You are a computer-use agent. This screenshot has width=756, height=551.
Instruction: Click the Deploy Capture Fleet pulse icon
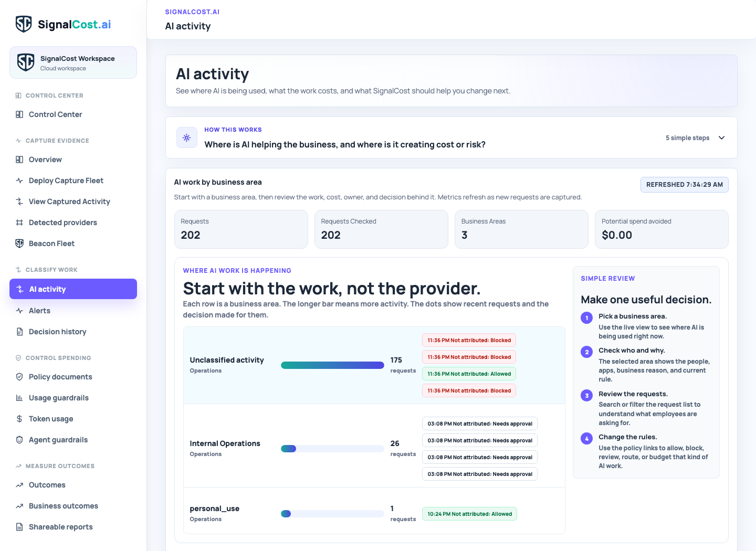[19, 181]
